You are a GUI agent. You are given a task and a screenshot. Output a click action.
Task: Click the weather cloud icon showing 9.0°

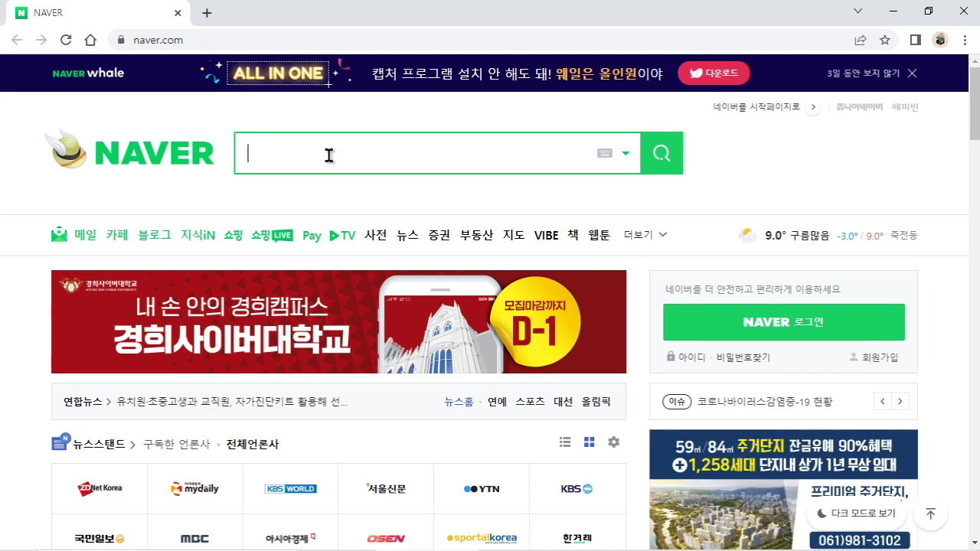746,234
